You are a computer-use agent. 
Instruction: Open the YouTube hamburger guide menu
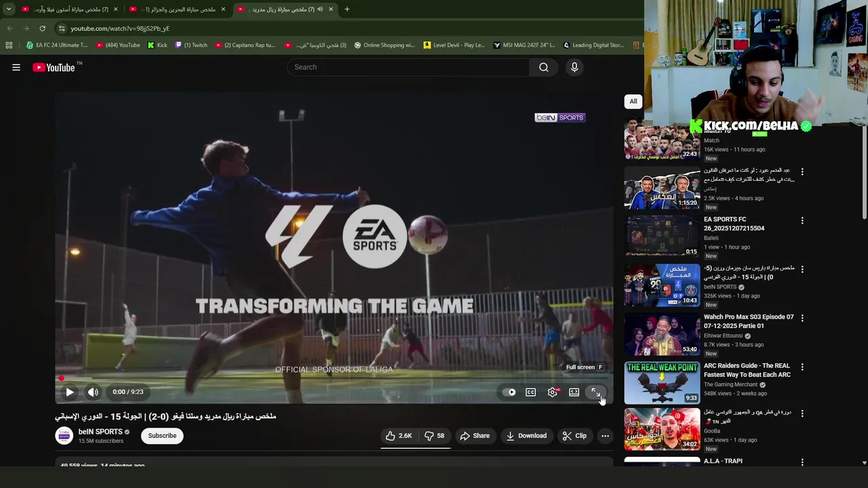[16, 67]
